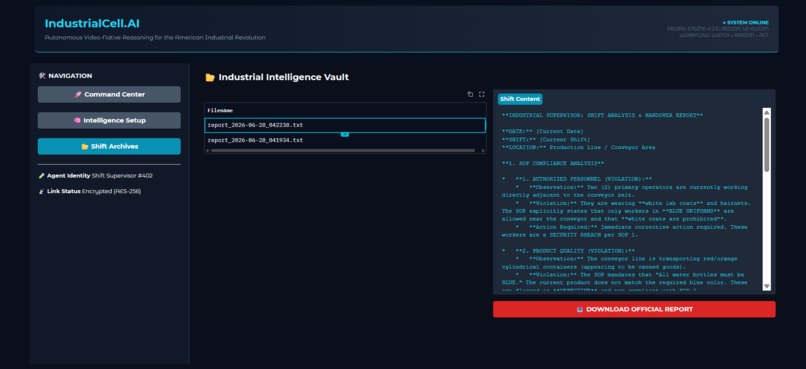
Task: Click the tools icon beside NAVIGATION
Action: point(42,76)
